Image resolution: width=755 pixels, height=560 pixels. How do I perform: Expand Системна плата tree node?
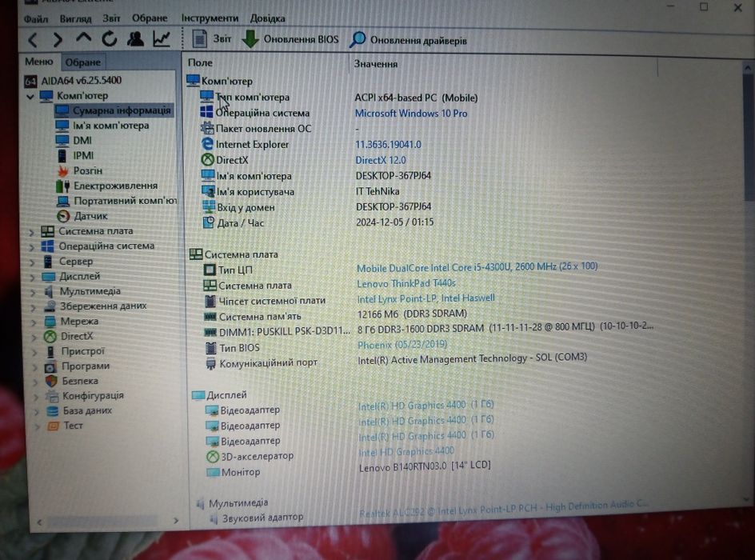pos(32,233)
